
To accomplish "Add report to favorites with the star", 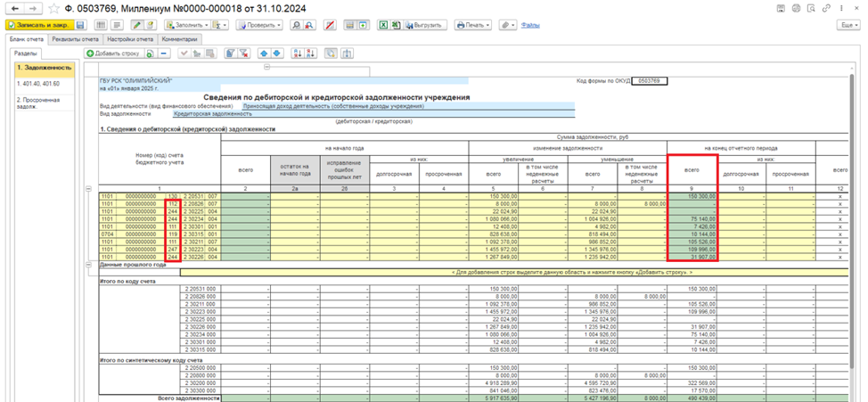I will tap(53, 9).
